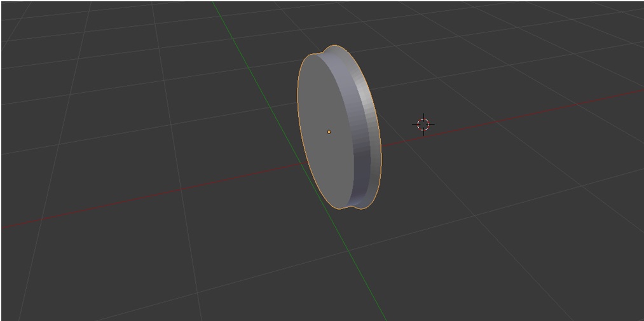The width and height of the screenshot is (644, 321).
Task: Click the red-white 3D cursor crosshair
Action: (423, 125)
